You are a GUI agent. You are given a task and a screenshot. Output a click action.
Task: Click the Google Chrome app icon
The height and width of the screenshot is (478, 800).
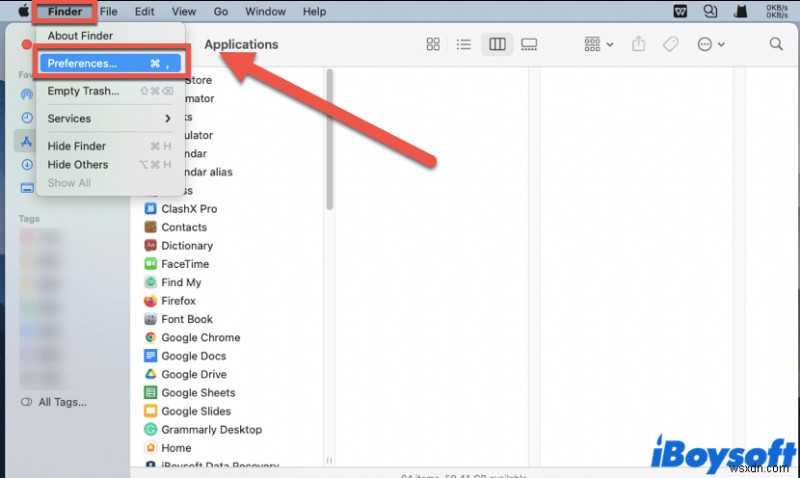(150, 337)
